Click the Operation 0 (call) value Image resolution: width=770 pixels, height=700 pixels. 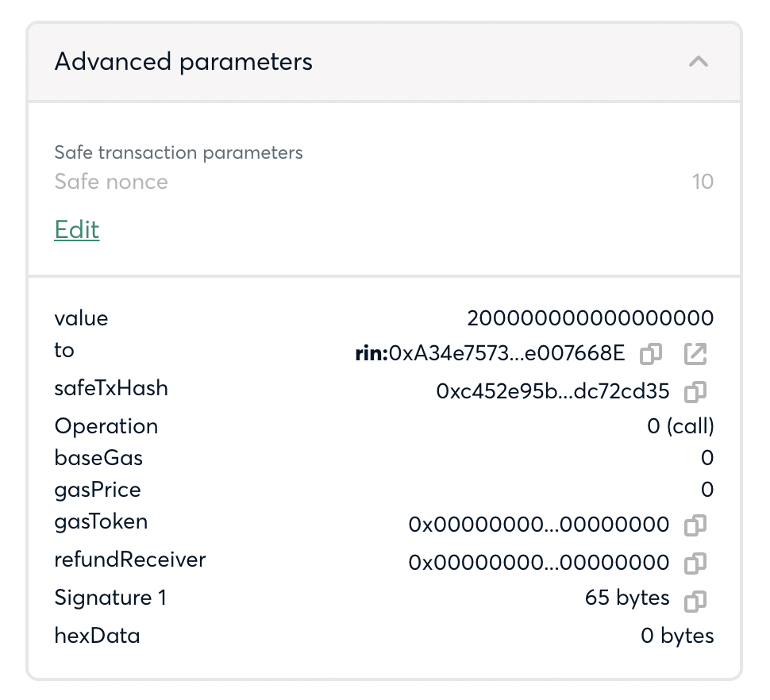tap(680, 426)
